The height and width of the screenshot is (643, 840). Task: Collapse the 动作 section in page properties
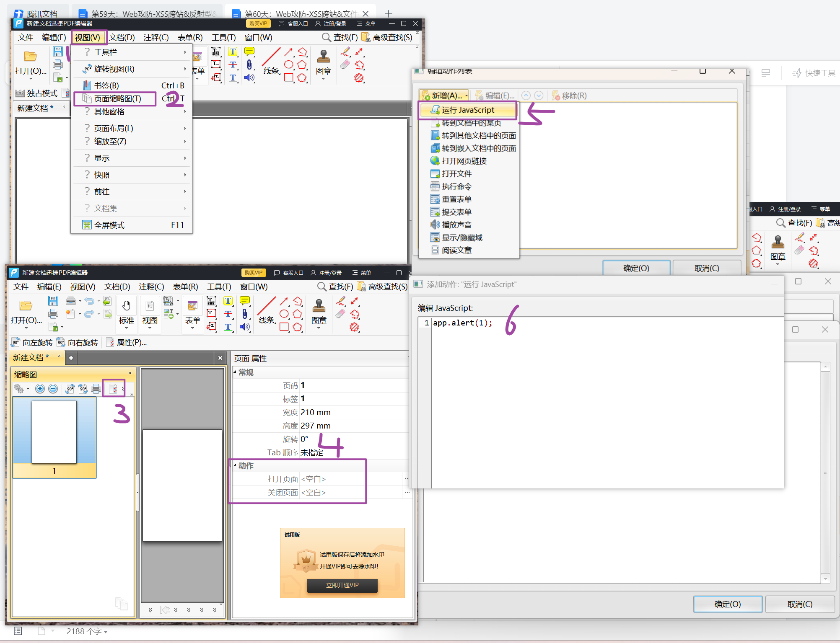tap(235, 465)
